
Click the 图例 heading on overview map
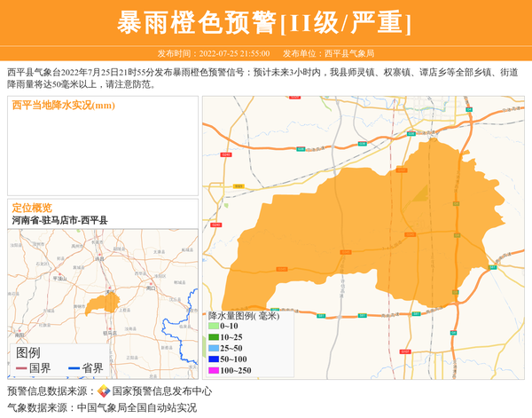(27, 352)
